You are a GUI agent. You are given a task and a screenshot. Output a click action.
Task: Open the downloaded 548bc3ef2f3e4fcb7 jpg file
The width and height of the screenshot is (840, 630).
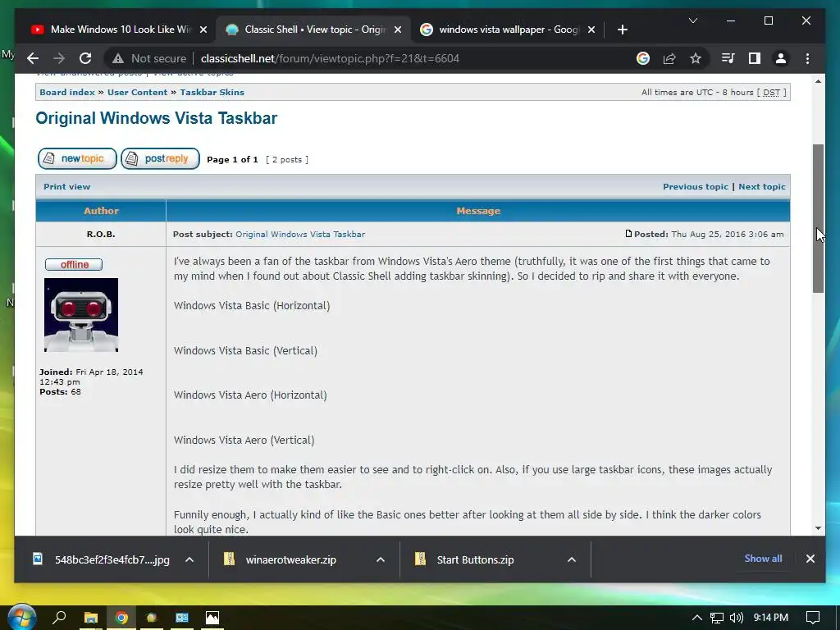(101, 559)
